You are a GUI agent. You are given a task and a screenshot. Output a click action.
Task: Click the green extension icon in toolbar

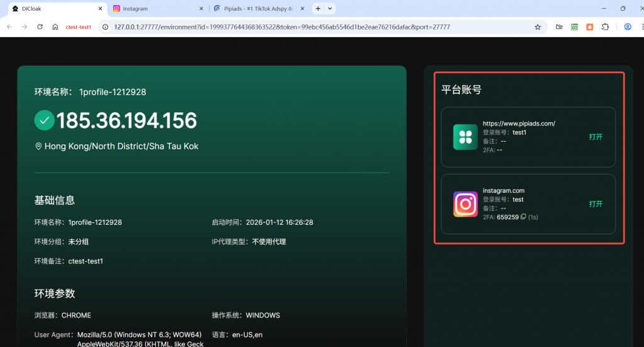pos(574,27)
